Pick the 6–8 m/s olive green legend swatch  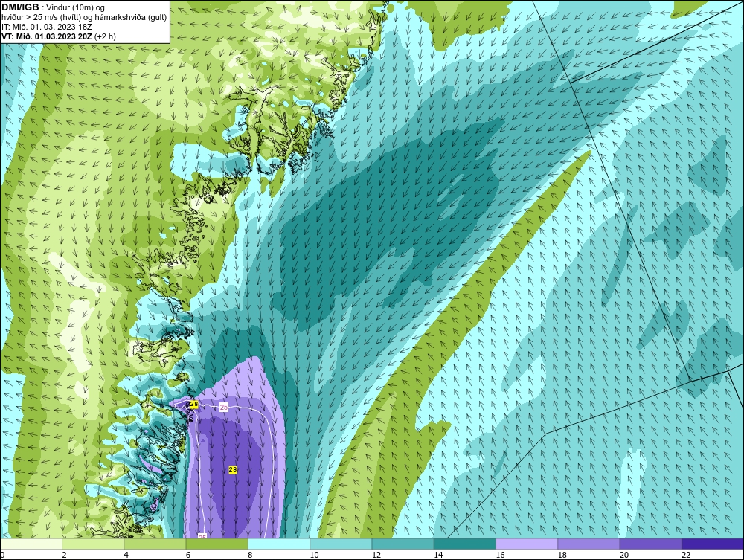click(x=217, y=544)
